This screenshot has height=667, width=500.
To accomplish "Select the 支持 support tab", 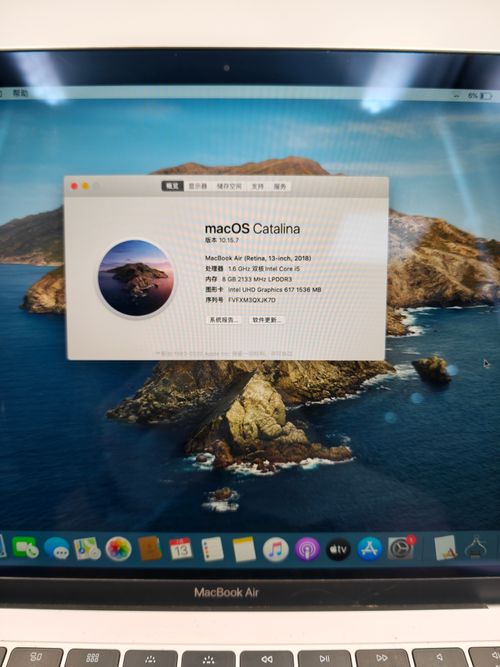I will click(258, 186).
